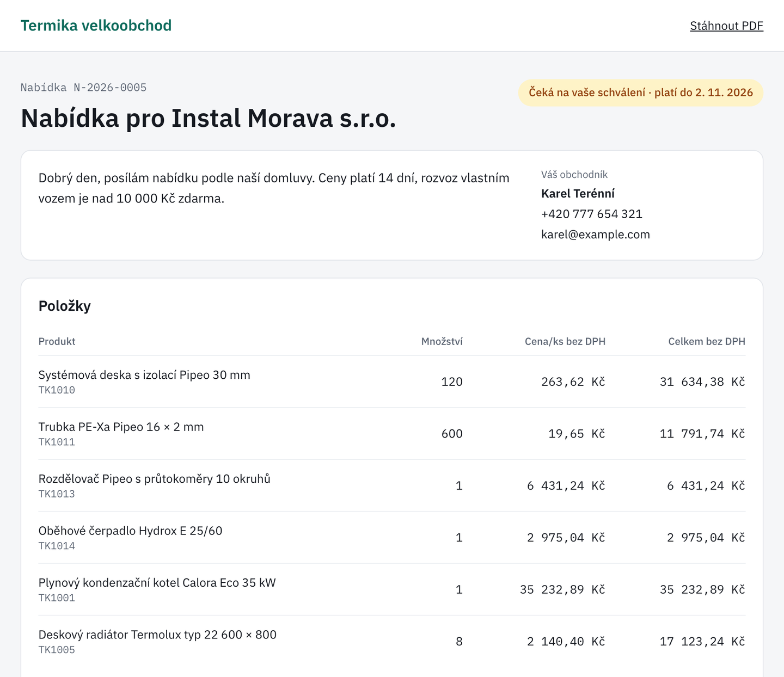Click product code TK1005

57,650
